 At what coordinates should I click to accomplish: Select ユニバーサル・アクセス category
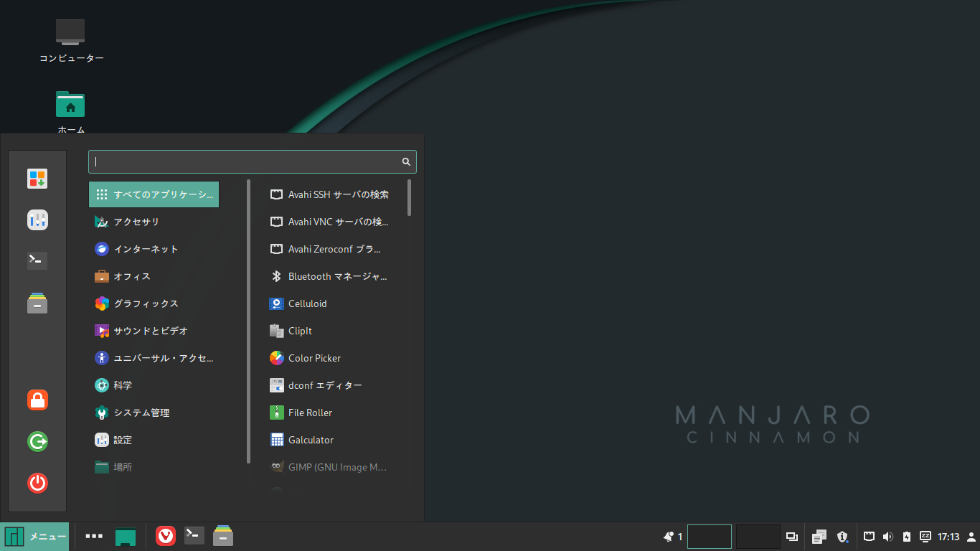[x=154, y=358]
